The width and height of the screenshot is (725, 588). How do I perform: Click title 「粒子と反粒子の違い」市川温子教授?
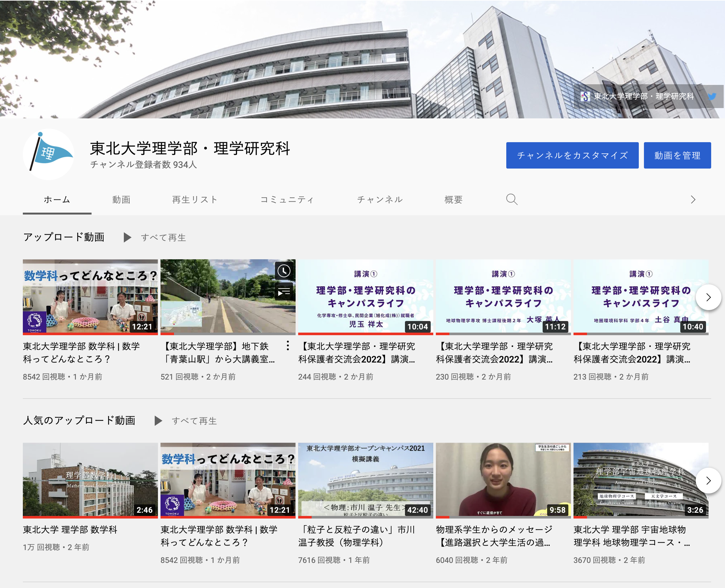pos(357,536)
